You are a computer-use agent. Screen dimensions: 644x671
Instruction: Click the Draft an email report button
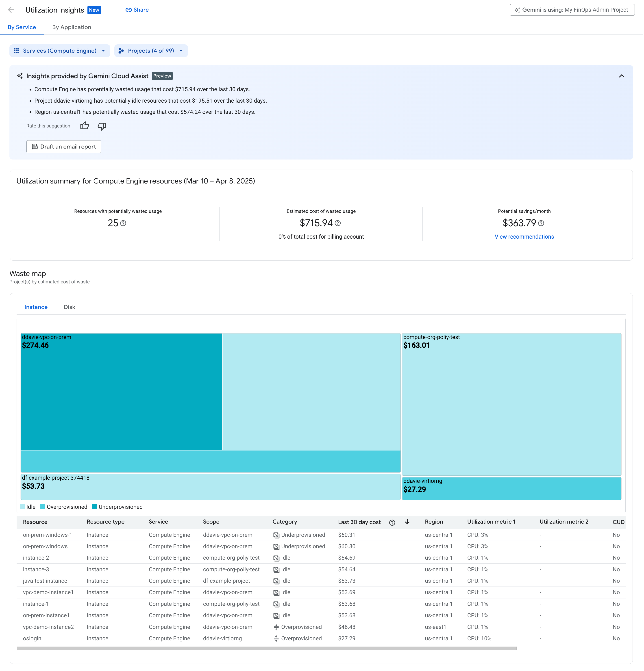[x=64, y=147]
